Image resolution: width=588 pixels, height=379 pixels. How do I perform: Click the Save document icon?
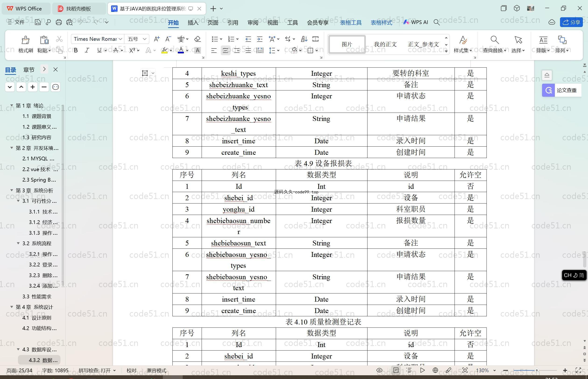point(38,22)
